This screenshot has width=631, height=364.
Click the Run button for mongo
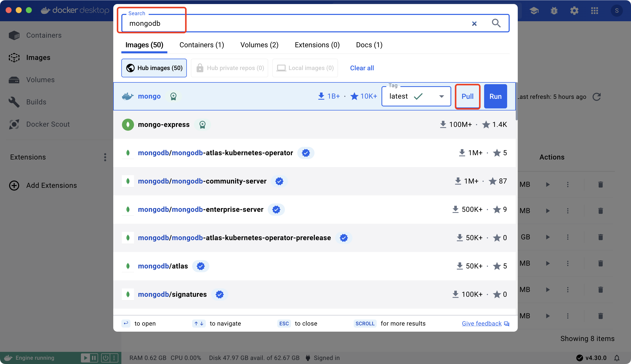pos(495,96)
